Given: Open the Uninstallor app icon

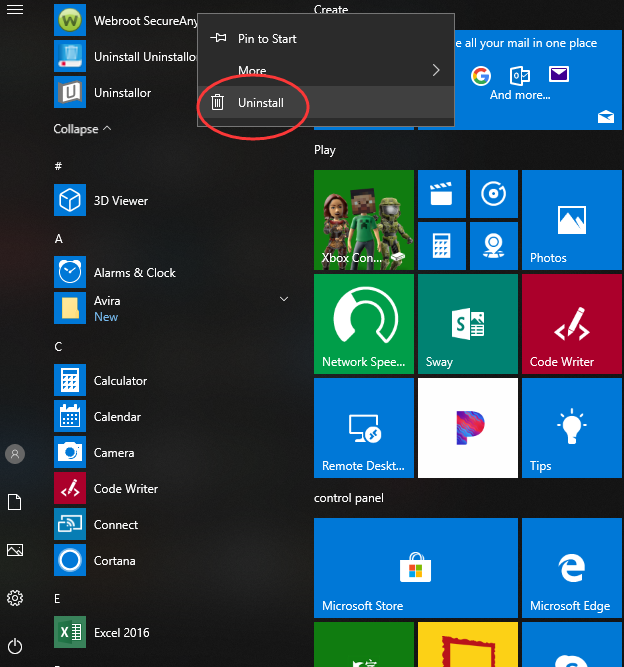Looking at the screenshot, I should (x=70, y=92).
